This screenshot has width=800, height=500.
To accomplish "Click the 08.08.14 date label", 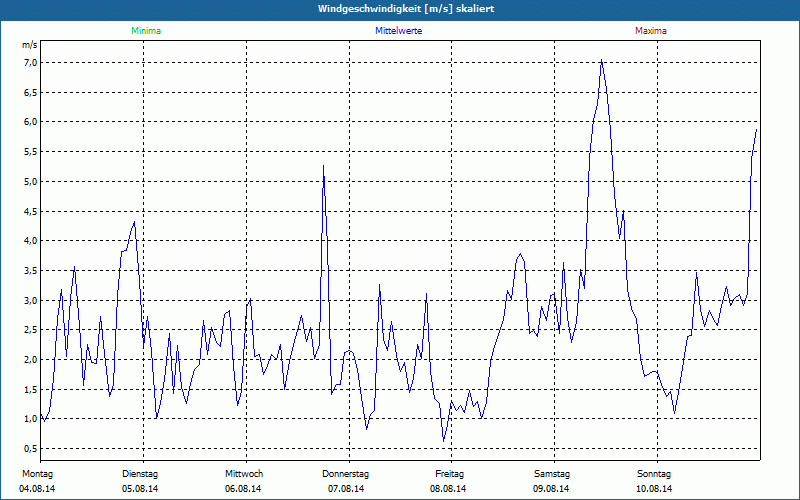I will (x=449, y=489).
